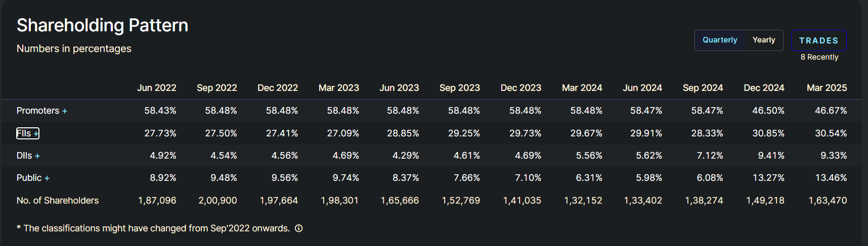The width and height of the screenshot is (868, 246).
Task: Switch to the Quarterly view
Action: point(720,40)
